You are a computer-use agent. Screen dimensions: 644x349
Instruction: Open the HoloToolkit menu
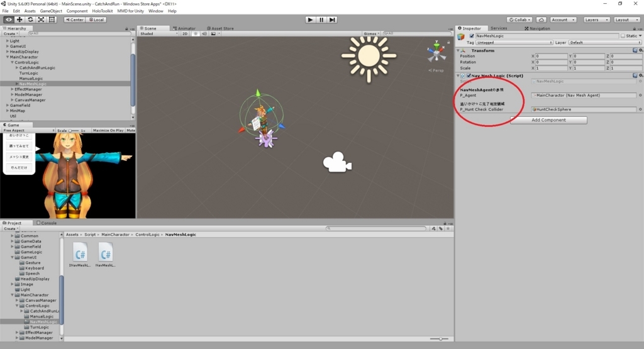click(103, 11)
